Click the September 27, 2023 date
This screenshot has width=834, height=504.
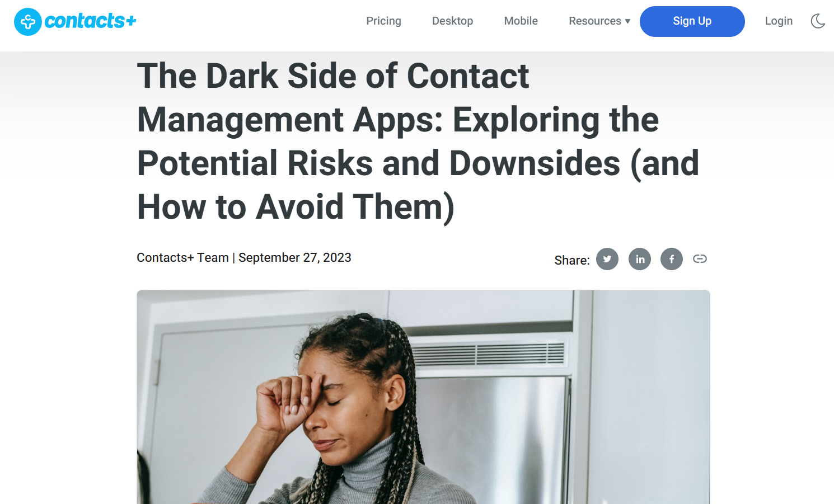coord(295,257)
